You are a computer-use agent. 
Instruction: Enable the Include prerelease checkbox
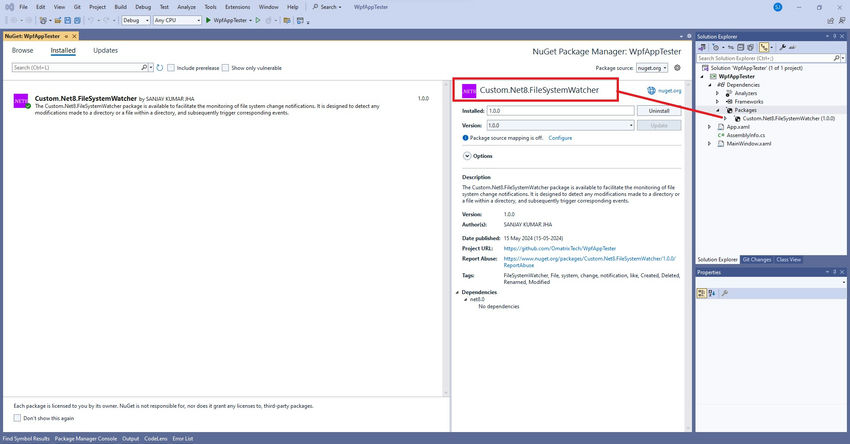[x=171, y=68]
